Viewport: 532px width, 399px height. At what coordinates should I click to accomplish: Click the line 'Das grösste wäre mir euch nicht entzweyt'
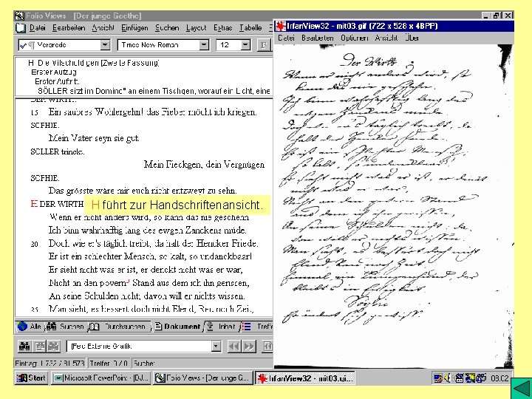143,191
